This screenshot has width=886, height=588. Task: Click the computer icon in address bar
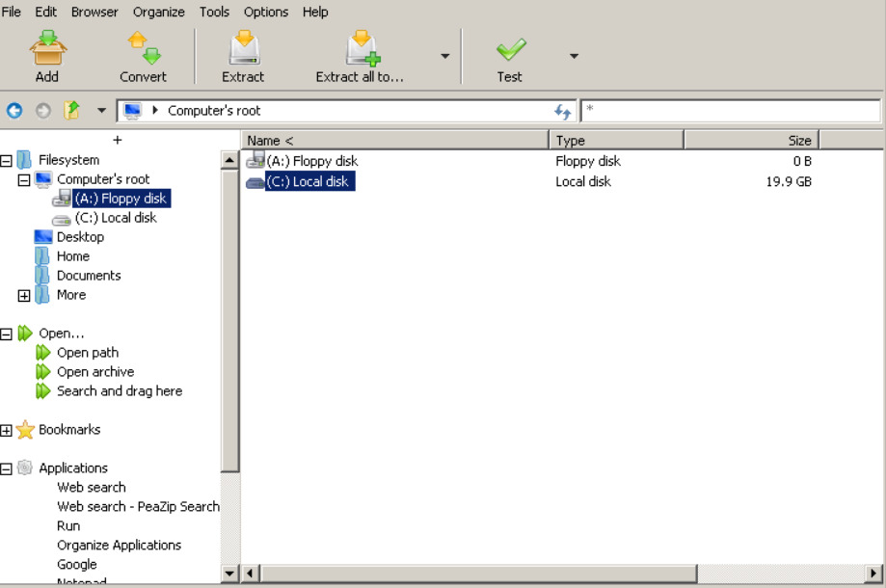tap(132, 111)
